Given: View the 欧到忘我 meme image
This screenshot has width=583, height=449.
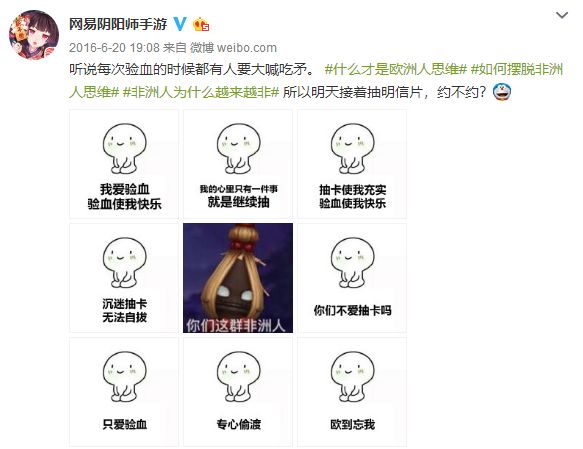Looking at the screenshot, I should 352,392.
